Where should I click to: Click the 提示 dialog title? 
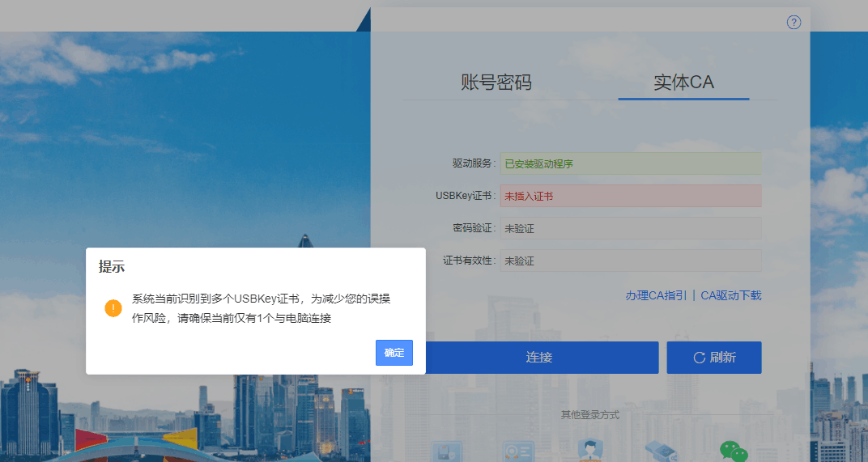pyautogui.click(x=112, y=267)
